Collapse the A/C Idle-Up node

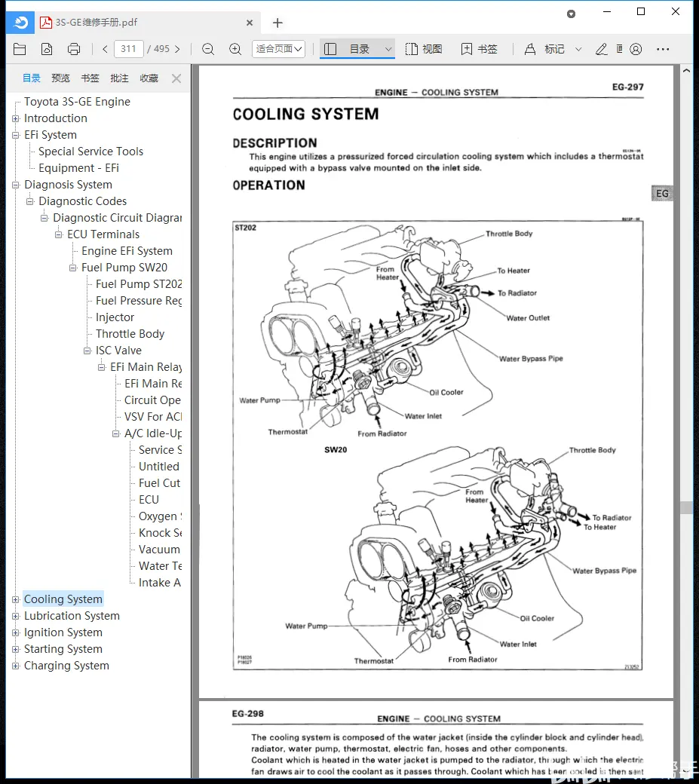click(116, 433)
